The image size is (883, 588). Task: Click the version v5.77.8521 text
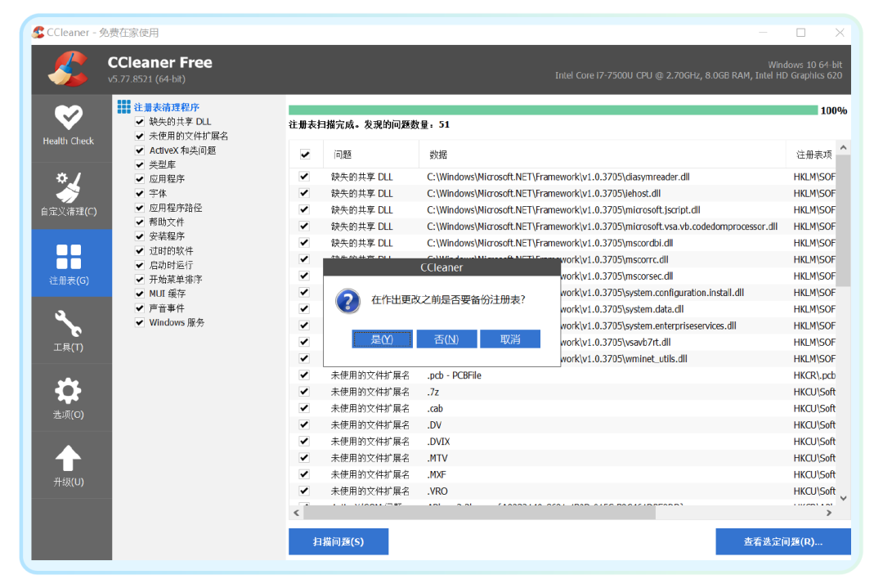click(x=146, y=79)
